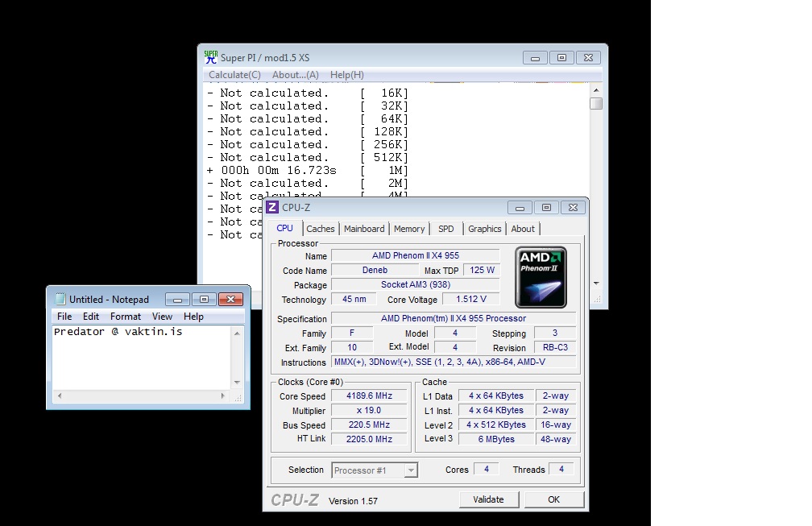This screenshot has height=526, width=812.
Task: Maximize the Super PI window
Action: pyautogui.click(x=561, y=57)
